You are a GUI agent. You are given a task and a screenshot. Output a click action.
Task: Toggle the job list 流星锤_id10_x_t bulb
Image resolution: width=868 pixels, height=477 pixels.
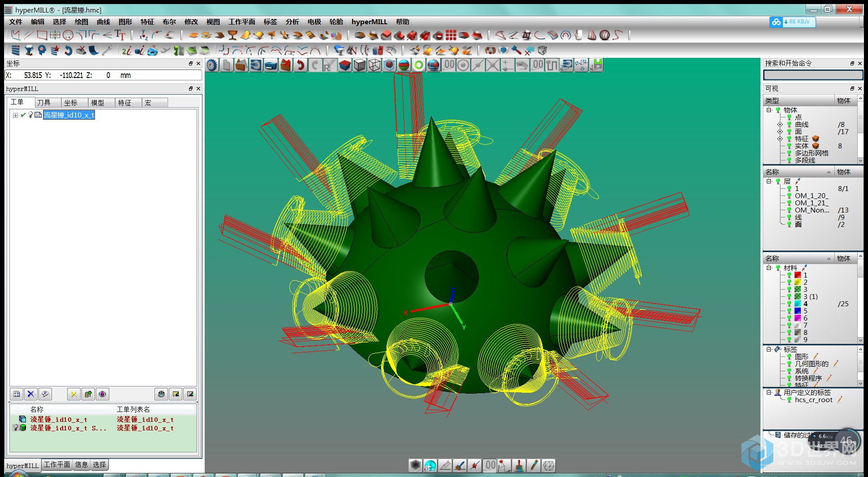30,115
